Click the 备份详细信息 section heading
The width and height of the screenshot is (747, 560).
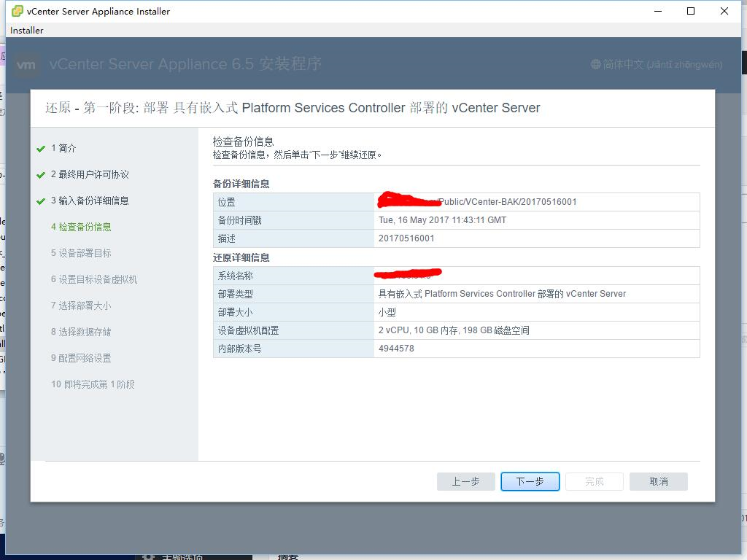(241, 184)
